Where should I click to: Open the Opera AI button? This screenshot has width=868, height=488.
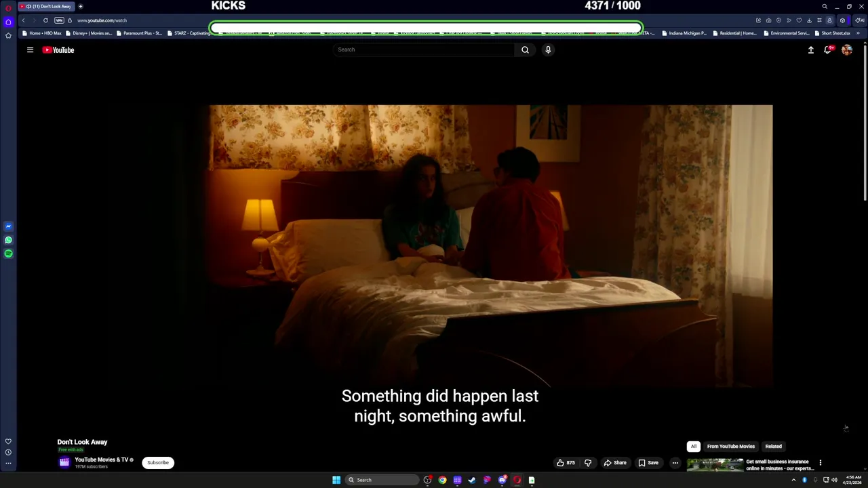859,20
